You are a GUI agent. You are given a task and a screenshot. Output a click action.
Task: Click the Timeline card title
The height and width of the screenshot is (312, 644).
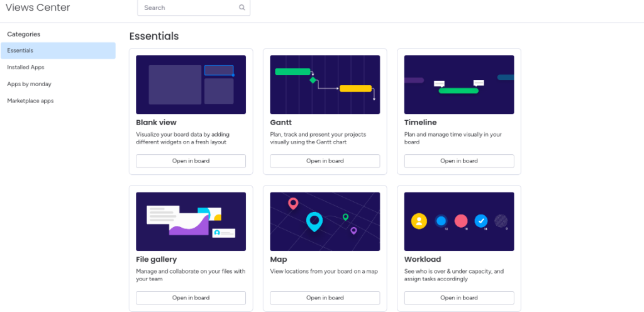pyautogui.click(x=420, y=122)
